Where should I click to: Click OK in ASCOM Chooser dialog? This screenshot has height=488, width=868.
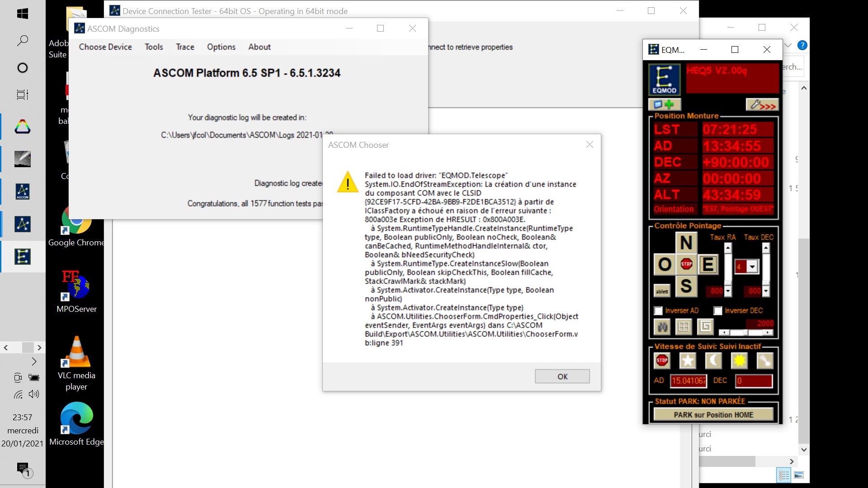click(562, 376)
